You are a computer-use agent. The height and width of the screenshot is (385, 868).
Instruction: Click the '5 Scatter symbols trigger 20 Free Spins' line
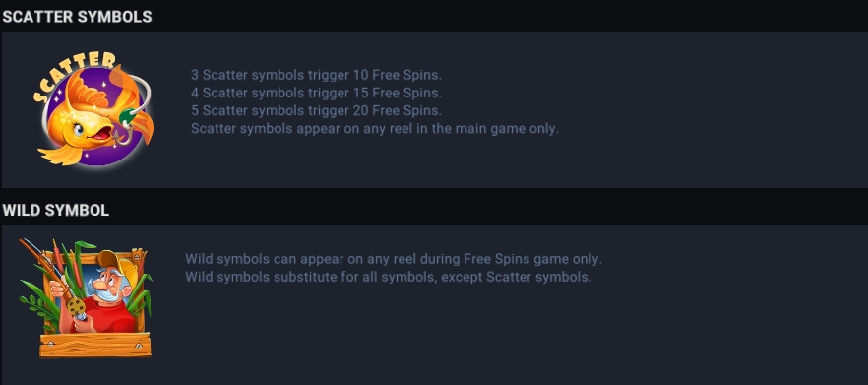click(316, 110)
